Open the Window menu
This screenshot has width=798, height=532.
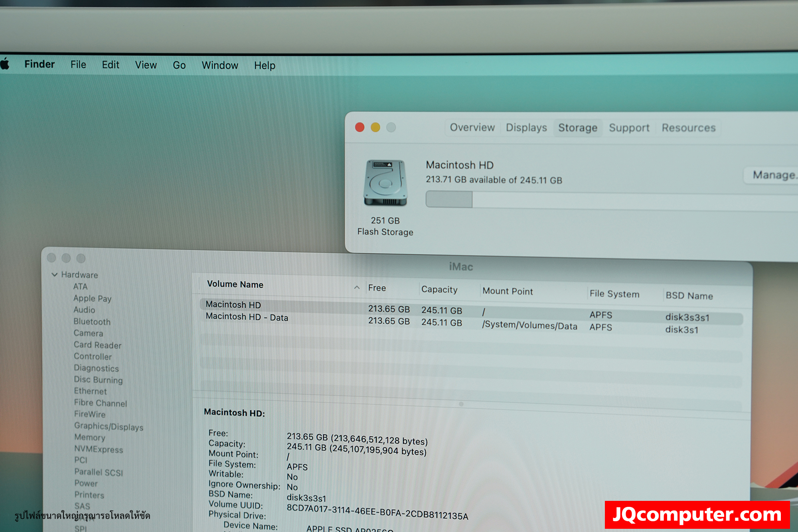click(x=220, y=65)
